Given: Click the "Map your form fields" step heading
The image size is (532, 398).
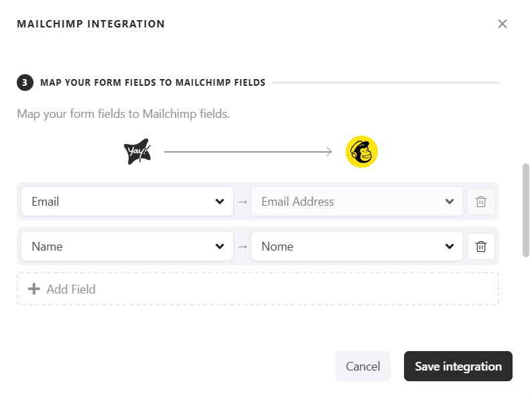Looking at the screenshot, I should [x=153, y=83].
